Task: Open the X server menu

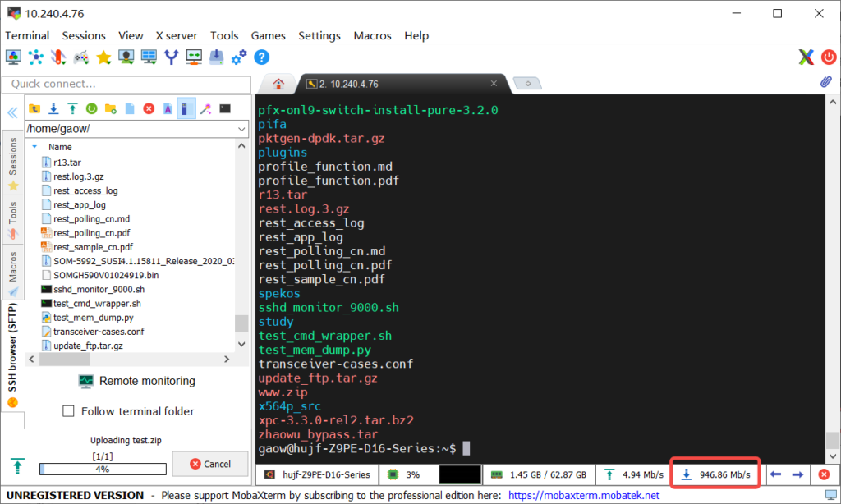Action: click(177, 35)
